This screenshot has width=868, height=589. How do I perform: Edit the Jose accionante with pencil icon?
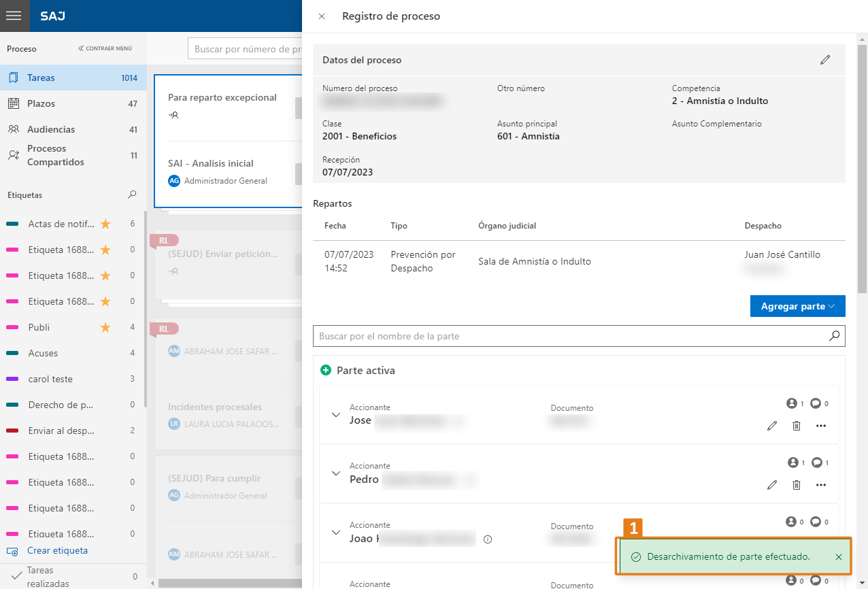click(x=772, y=426)
